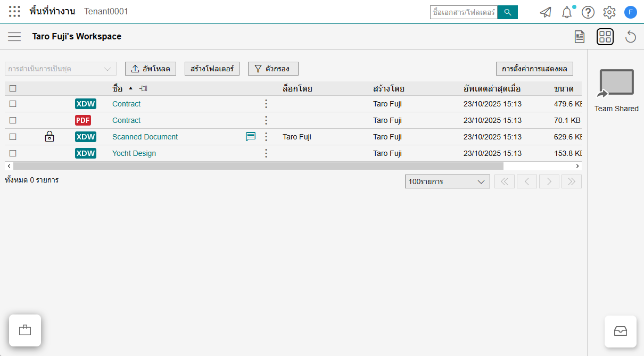
Task: Tick the select-all checkbox in header
Action: pyautogui.click(x=13, y=88)
